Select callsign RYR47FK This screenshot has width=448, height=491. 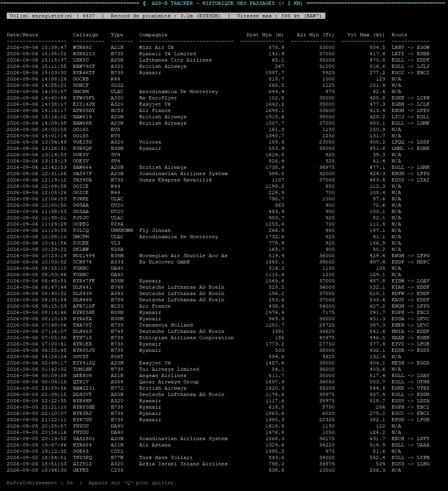pyautogui.click(x=84, y=281)
